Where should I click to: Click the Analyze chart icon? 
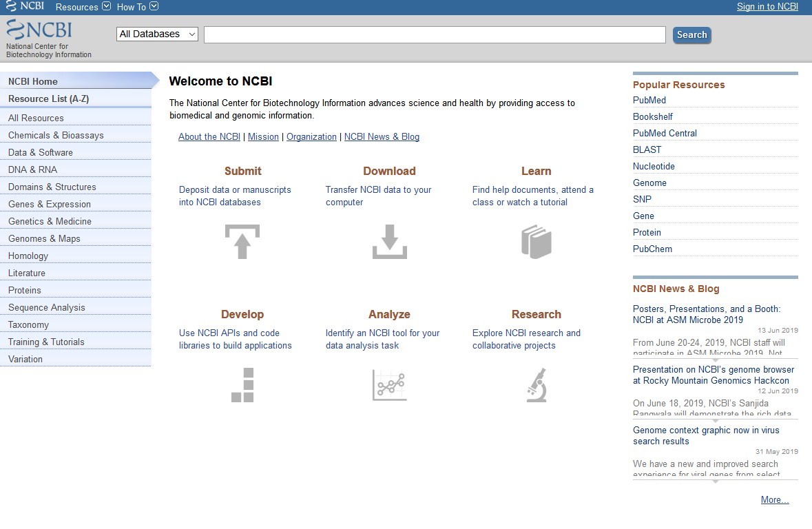click(389, 385)
